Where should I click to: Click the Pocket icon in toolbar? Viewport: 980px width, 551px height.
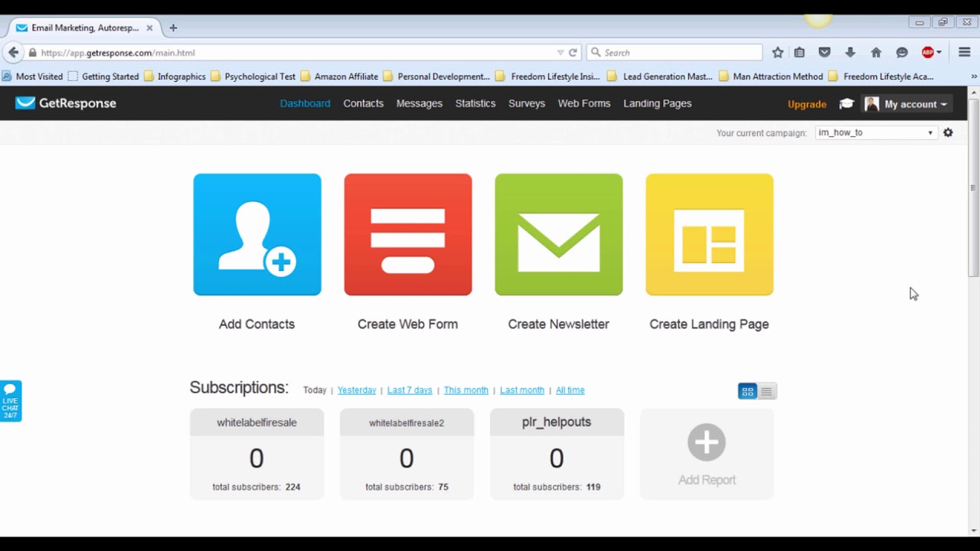pyautogui.click(x=825, y=53)
